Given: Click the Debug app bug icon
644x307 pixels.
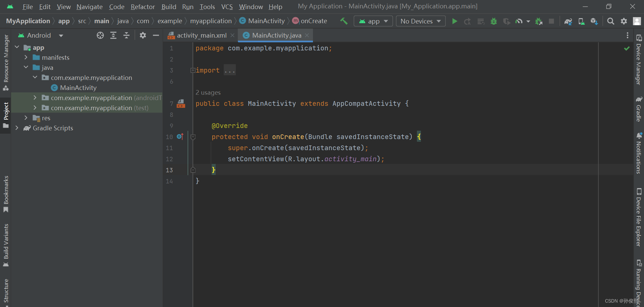Looking at the screenshot, I should pos(494,21).
